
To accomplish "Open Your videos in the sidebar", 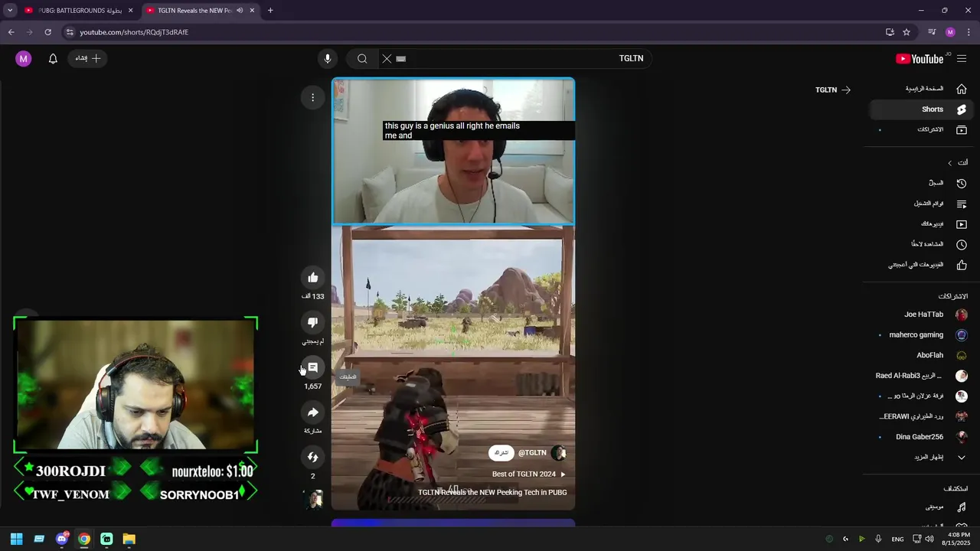I will (920, 224).
